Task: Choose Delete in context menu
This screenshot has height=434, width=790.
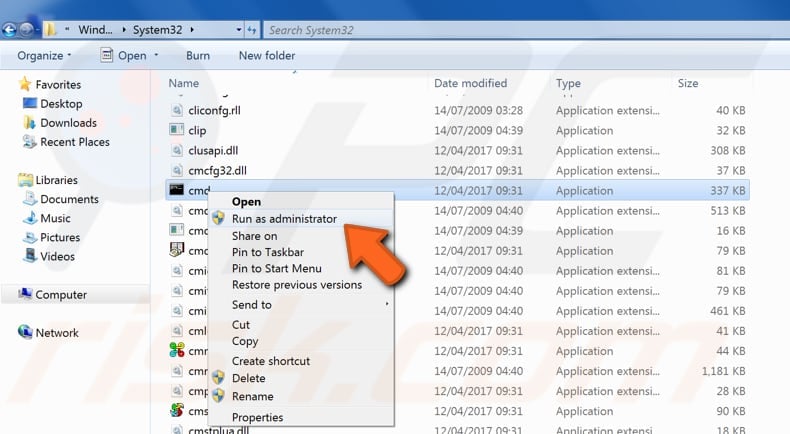Action: pyautogui.click(x=248, y=378)
